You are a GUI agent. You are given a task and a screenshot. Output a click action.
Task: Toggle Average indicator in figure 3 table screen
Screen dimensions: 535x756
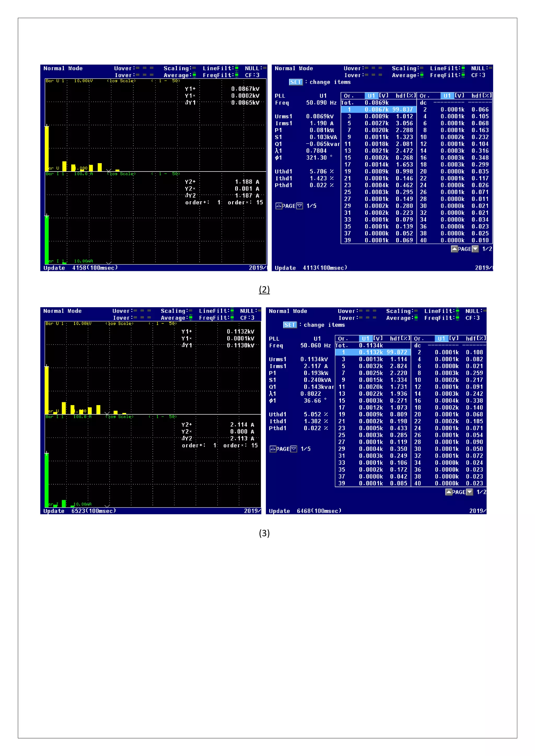[x=416, y=318]
